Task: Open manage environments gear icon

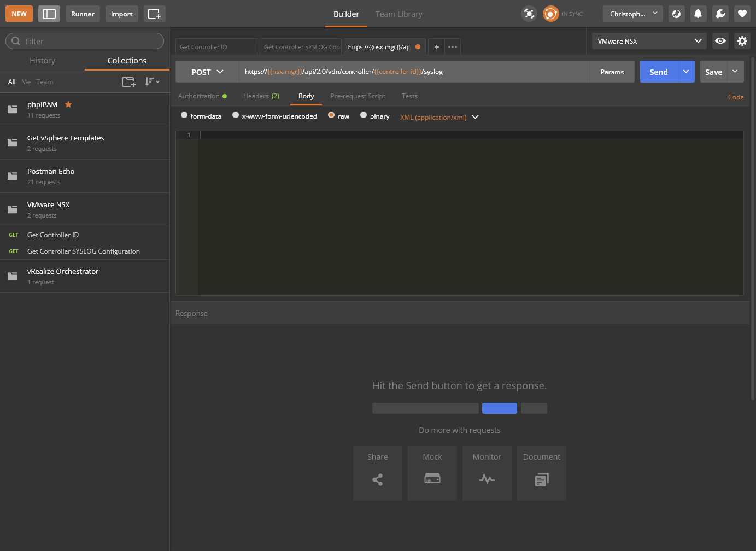Action: tap(742, 41)
